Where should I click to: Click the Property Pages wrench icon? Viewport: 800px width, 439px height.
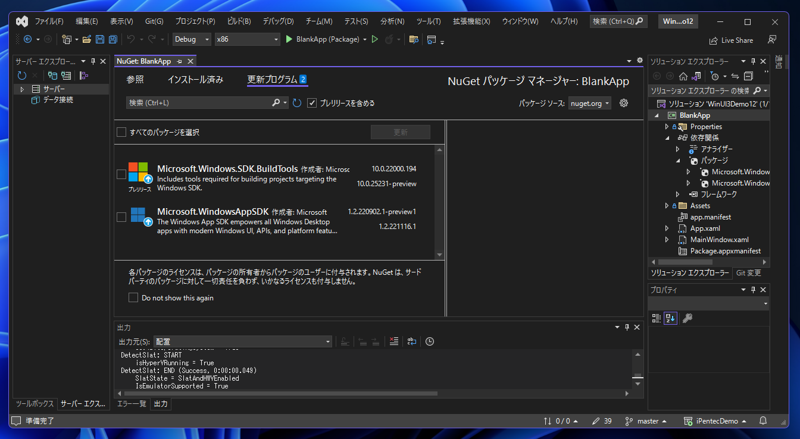pyautogui.click(x=687, y=319)
